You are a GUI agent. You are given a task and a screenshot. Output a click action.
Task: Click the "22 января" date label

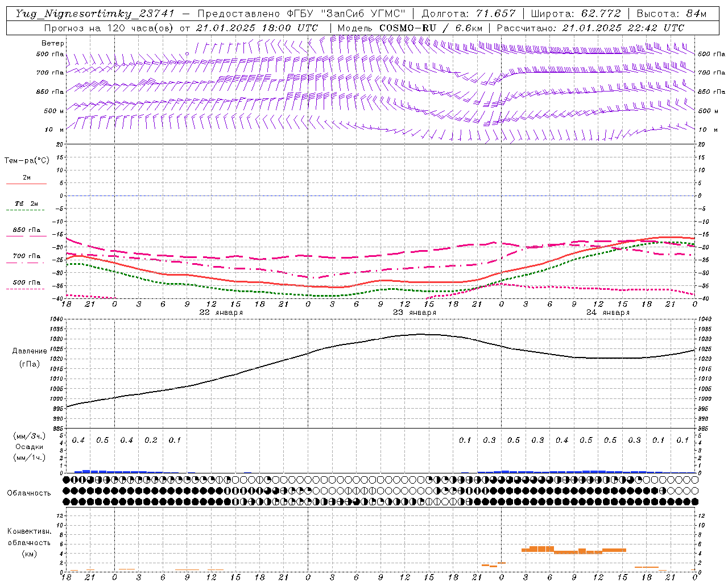click(x=221, y=313)
